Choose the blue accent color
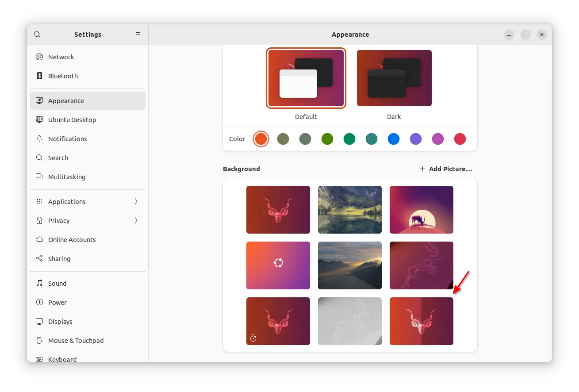This screenshot has width=579, height=392. point(394,139)
